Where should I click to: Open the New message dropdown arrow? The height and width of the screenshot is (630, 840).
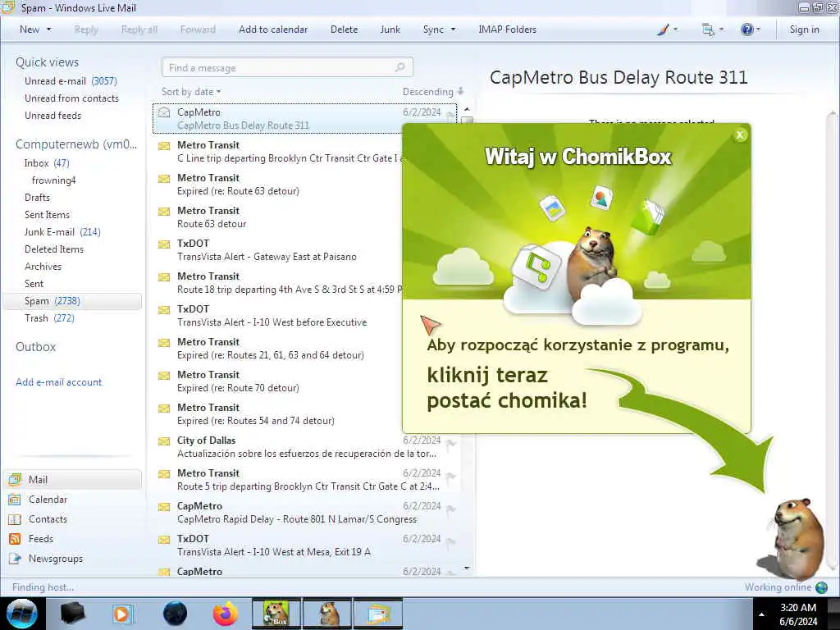click(48, 30)
